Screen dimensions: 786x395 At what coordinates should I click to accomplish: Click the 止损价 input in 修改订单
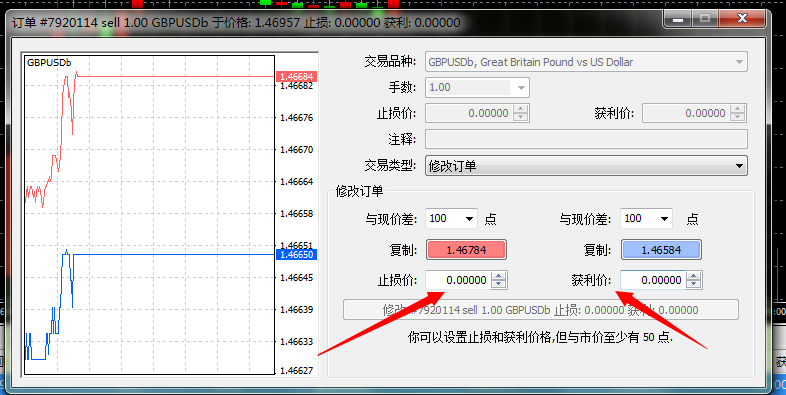tap(458, 280)
